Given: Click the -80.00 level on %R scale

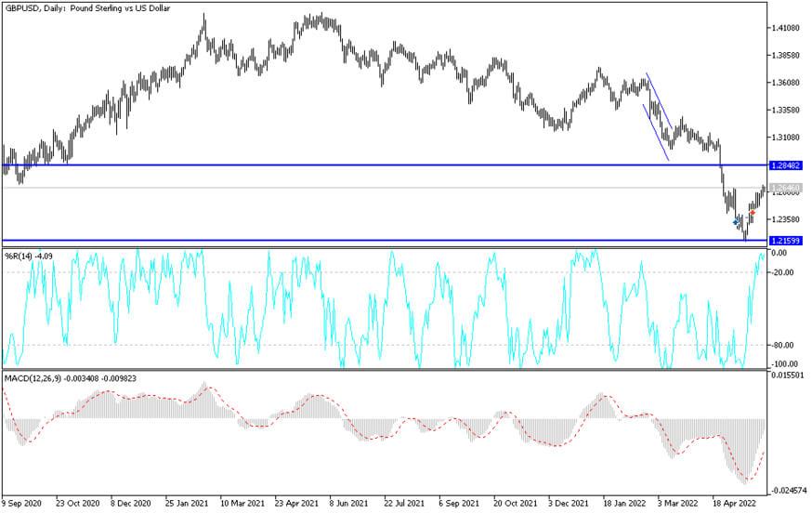Looking at the screenshot, I should click(782, 345).
